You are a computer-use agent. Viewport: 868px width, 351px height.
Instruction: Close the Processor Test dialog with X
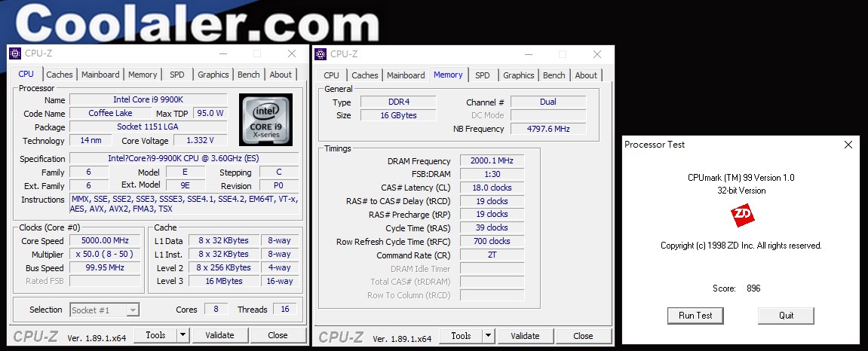pyautogui.click(x=848, y=145)
